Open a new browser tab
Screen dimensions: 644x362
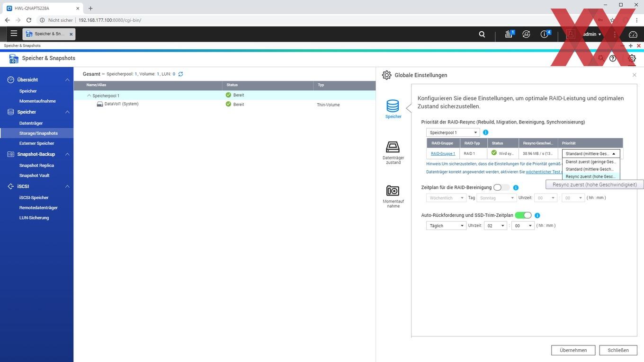[90, 8]
